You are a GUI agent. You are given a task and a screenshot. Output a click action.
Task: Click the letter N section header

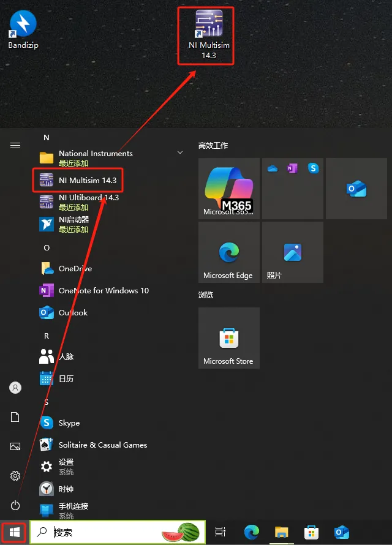46,138
